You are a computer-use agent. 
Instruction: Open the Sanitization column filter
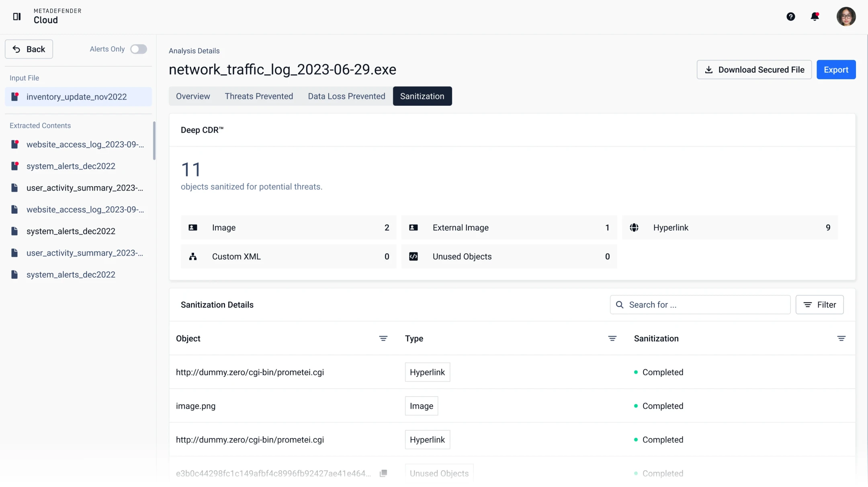(841, 338)
